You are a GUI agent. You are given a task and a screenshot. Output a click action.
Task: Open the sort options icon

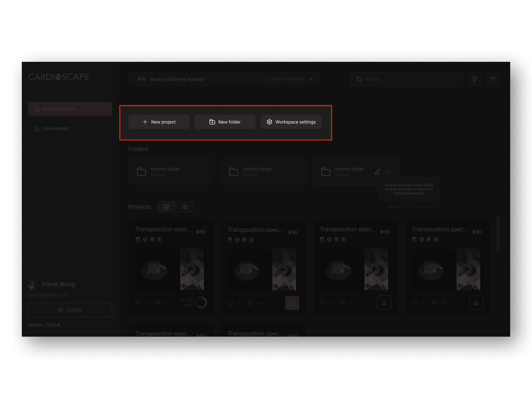493,79
